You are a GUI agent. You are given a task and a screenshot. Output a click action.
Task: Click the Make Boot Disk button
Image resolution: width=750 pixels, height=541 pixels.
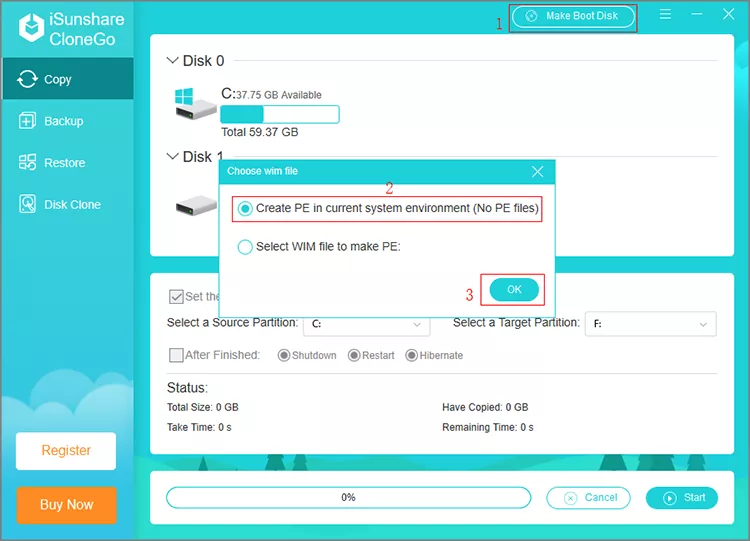click(x=573, y=16)
